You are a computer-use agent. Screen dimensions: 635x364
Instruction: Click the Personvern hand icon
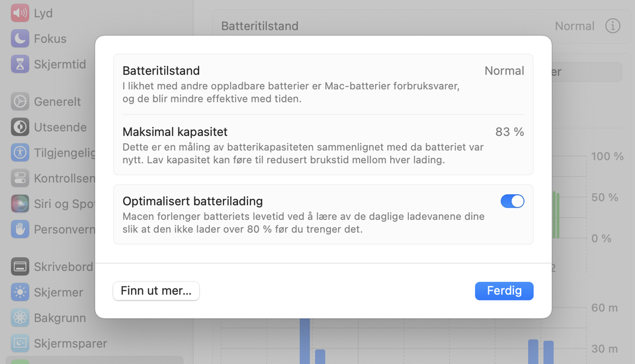tap(20, 229)
